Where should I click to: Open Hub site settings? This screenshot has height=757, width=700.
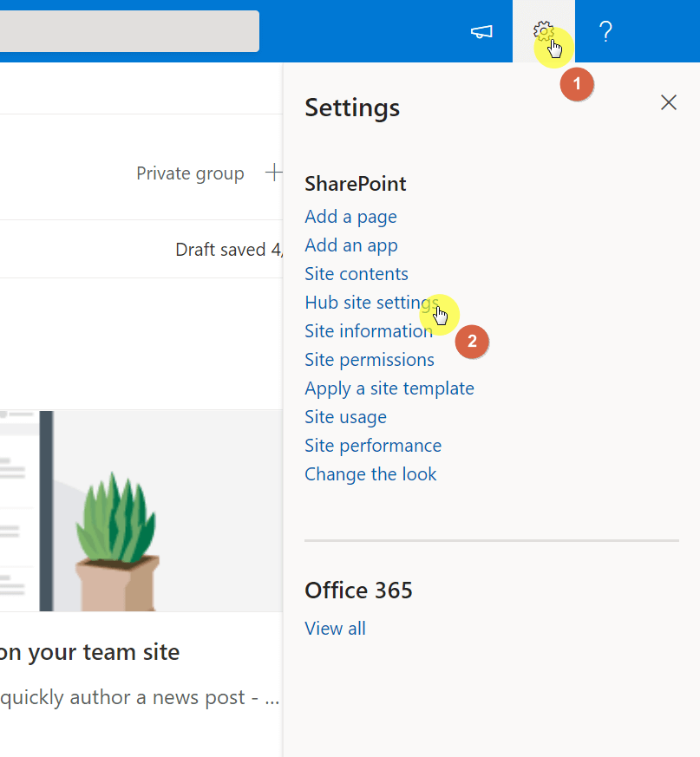(x=372, y=303)
